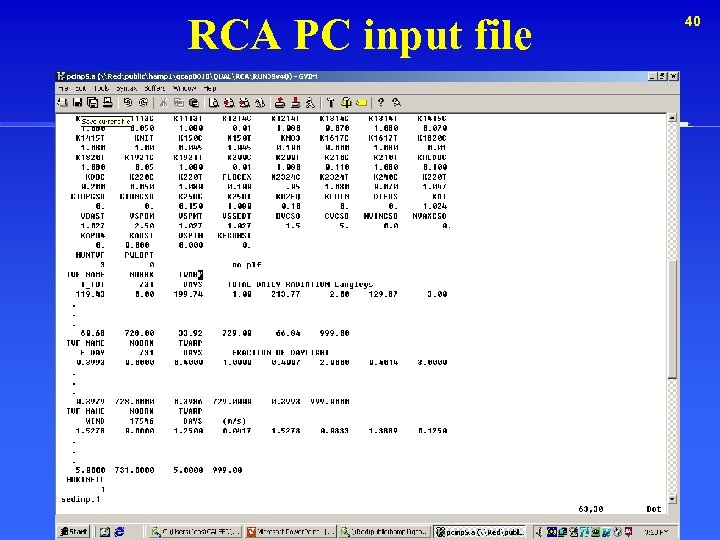This screenshot has height=540, width=720.
Task: Run a Vim script with running-man icon
Action: [x=310, y=103]
